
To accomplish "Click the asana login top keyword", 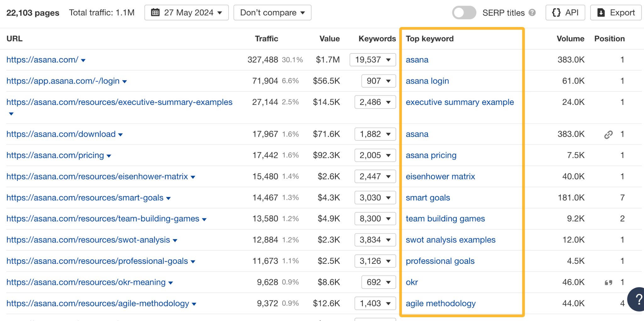I will [x=427, y=81].
